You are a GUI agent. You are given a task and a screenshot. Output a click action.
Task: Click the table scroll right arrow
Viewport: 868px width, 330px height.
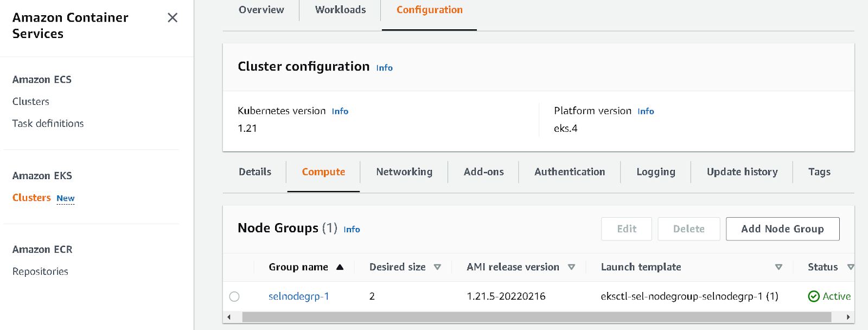click(848, 317)
